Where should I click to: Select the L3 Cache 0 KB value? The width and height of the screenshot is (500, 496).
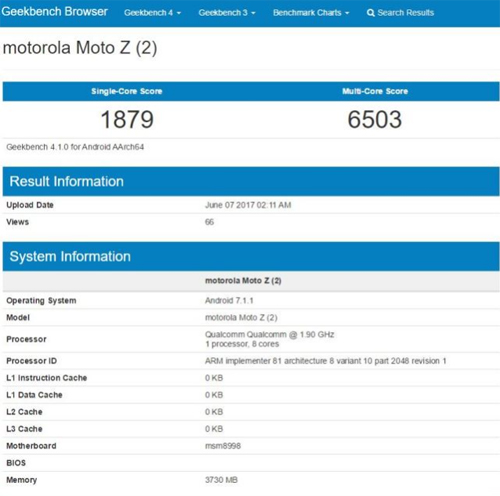(x=214, y=429)
